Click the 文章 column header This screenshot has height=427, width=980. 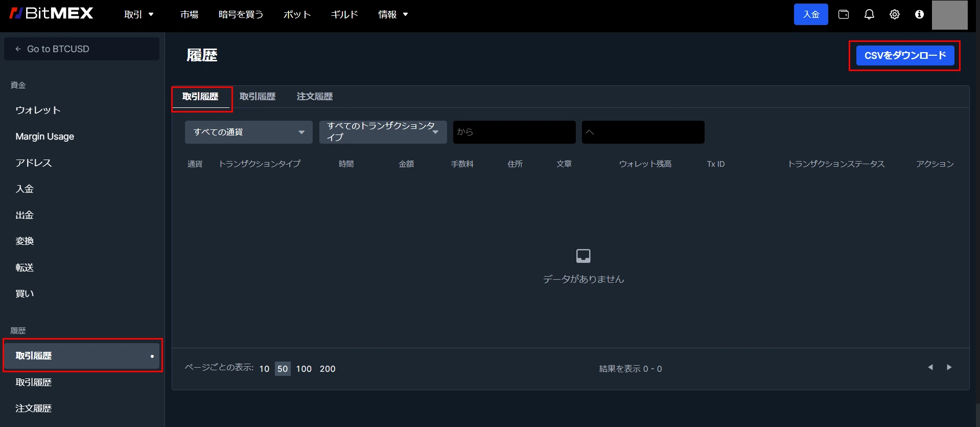point(564,164)
